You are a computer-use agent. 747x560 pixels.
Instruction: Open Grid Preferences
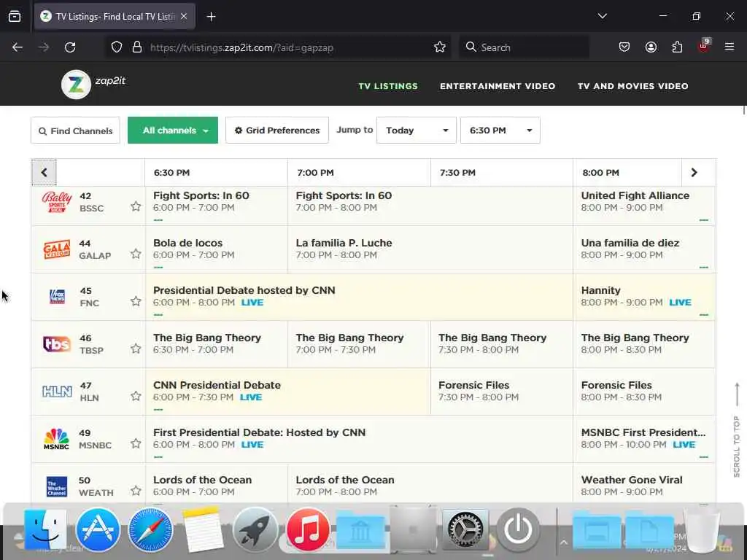[276, 130]
